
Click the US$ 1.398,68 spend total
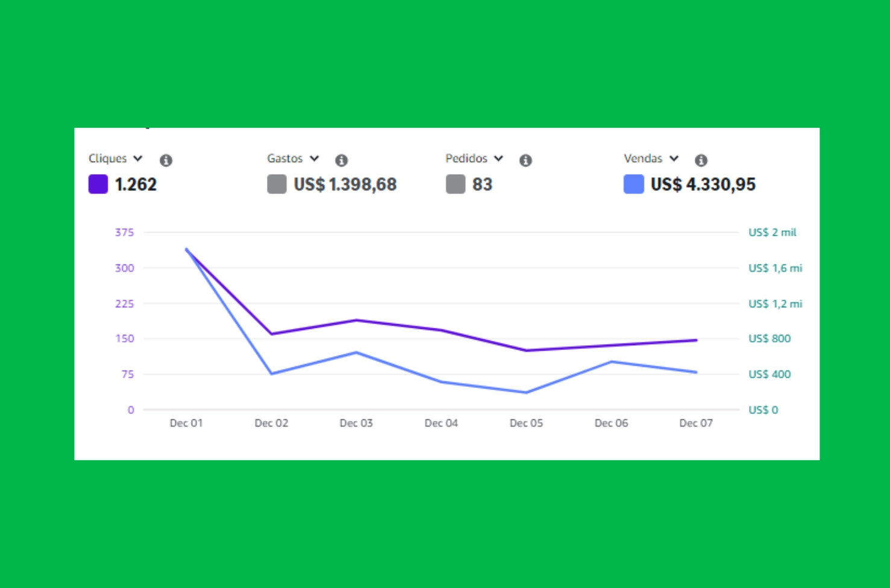345,184
